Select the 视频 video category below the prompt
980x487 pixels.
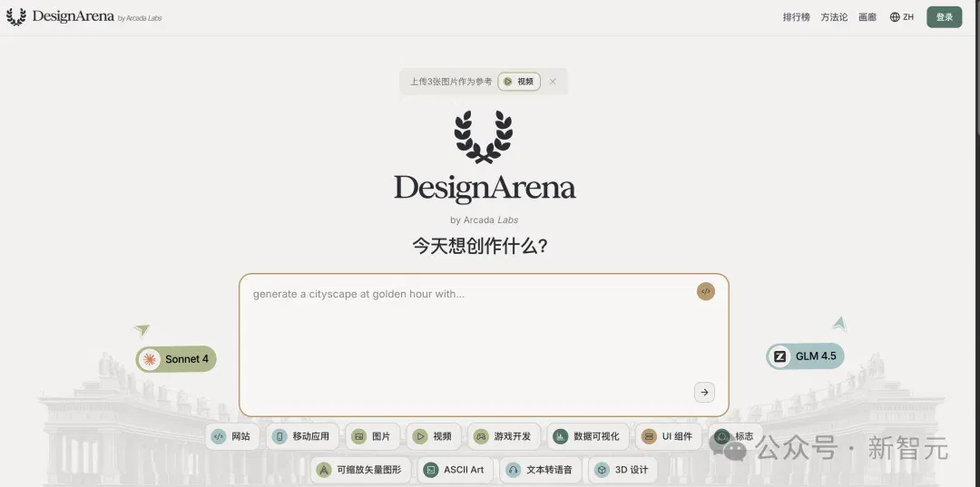(x=434, y=436)
